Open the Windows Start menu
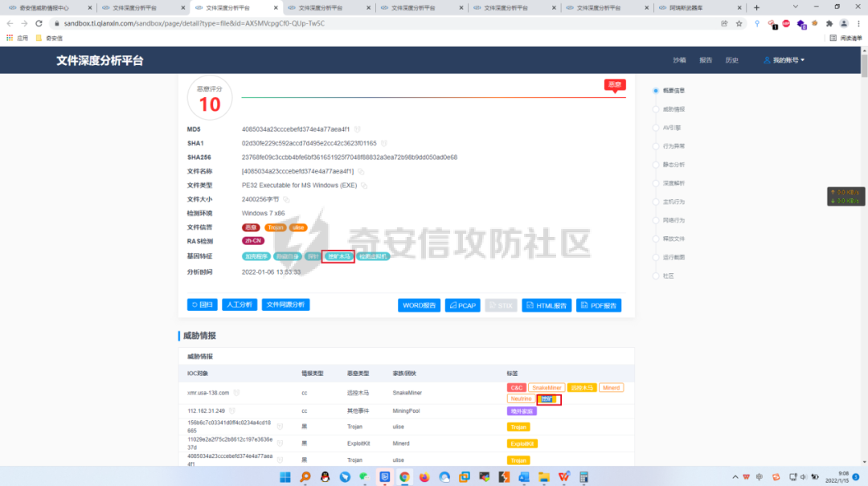 tap(285, 477)
